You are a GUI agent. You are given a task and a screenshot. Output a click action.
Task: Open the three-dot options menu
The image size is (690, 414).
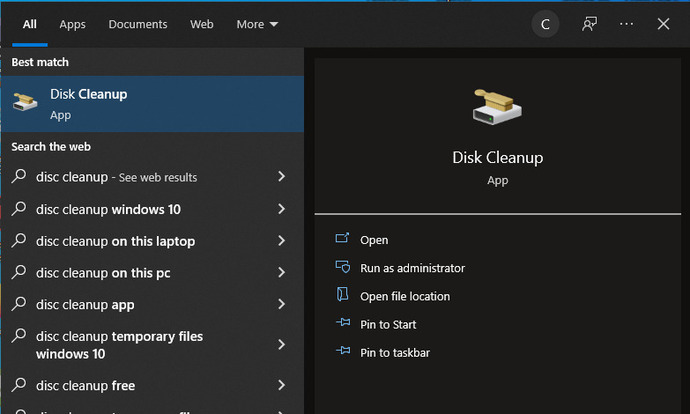coord(627,24)
